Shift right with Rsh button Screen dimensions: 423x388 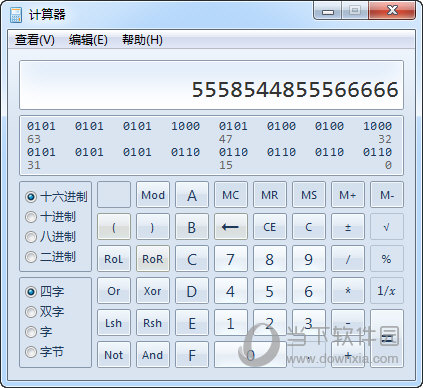[153, 323]
